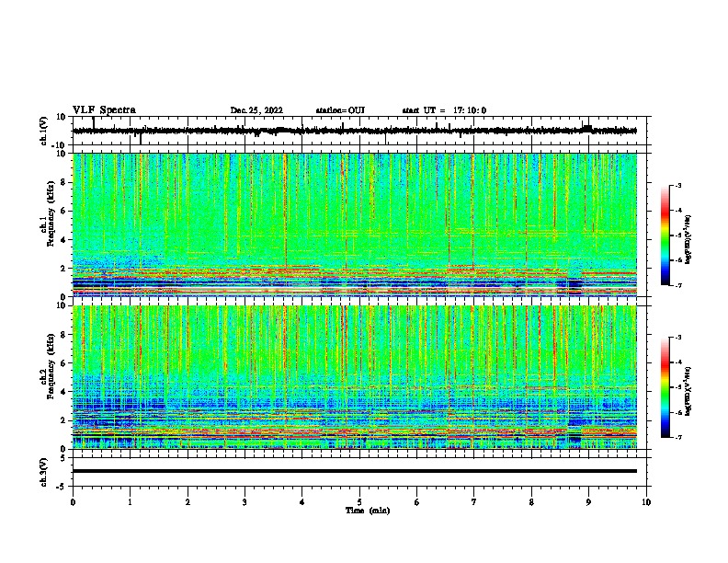This screenshot has height=563, width=728.
Task: Click the "station=OUI" header label
Action: (340, 110)
